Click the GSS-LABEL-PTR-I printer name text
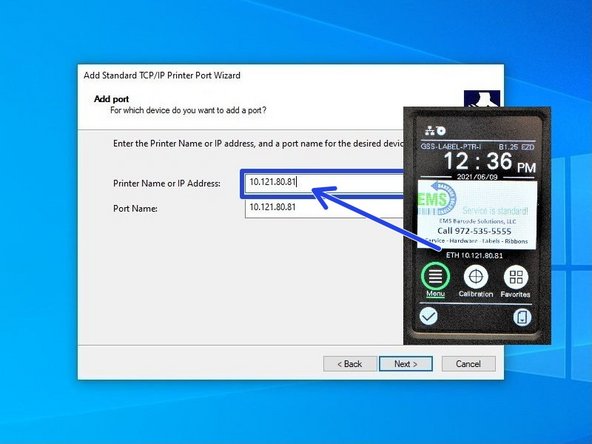This screenshot has width=592, height=444. [x=451, y=146]
